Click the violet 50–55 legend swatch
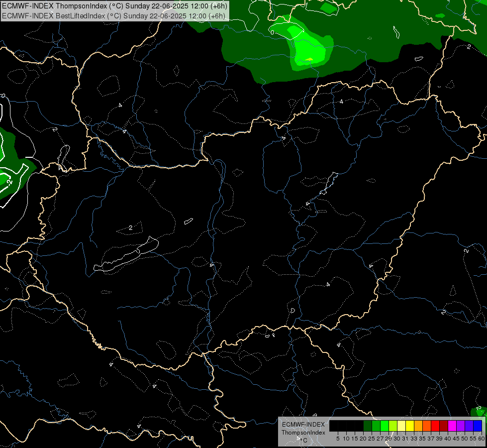 tap(469, 426)
